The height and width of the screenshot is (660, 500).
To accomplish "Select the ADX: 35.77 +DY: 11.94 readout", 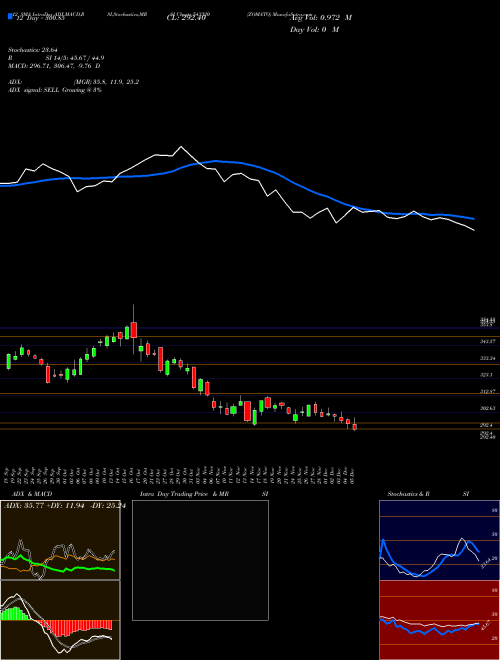I will coord(65,506).
